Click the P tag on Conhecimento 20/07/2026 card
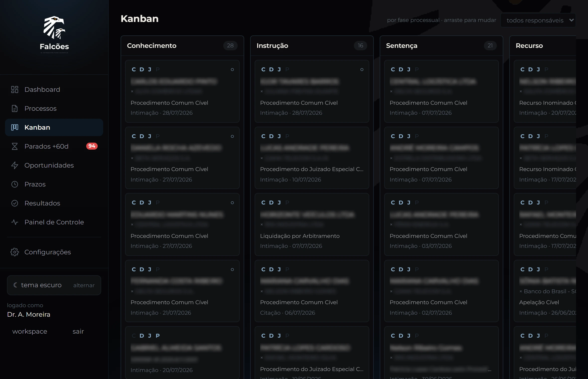This screenshot has height=379, width=588. [158, 336]
